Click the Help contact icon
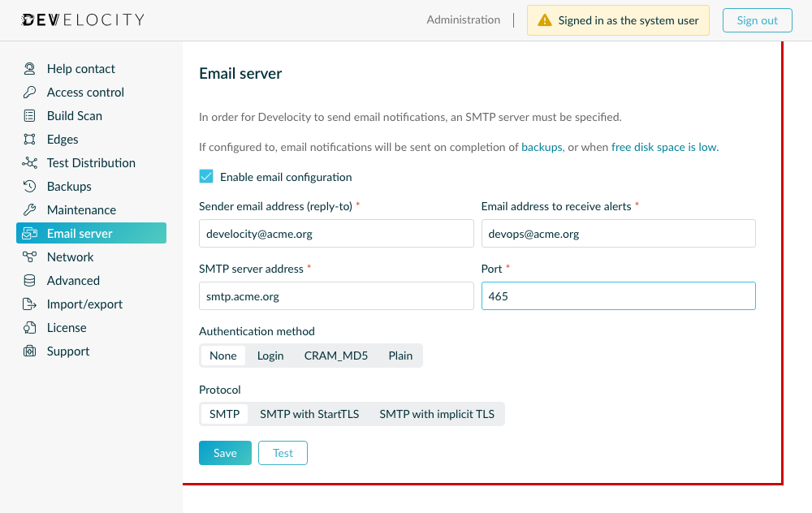Image resolution: width=812 pixels, height=513 pixels. click(28, 68)
